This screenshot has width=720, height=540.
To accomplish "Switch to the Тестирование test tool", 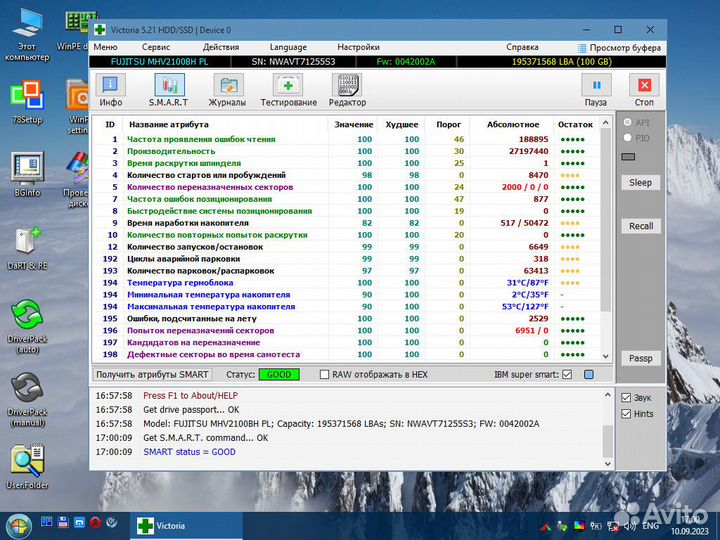I will click(289, 86).
